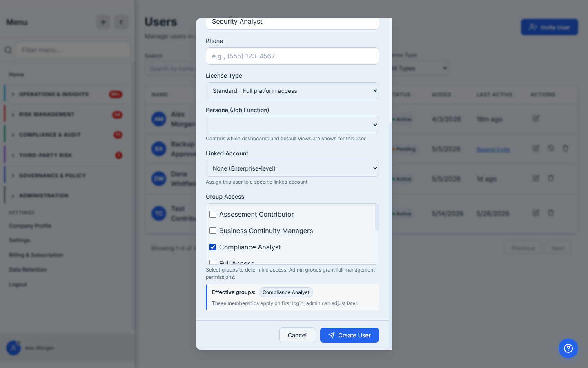Click the Invite User button
588x368 pixels.
[x=550, y=27]
